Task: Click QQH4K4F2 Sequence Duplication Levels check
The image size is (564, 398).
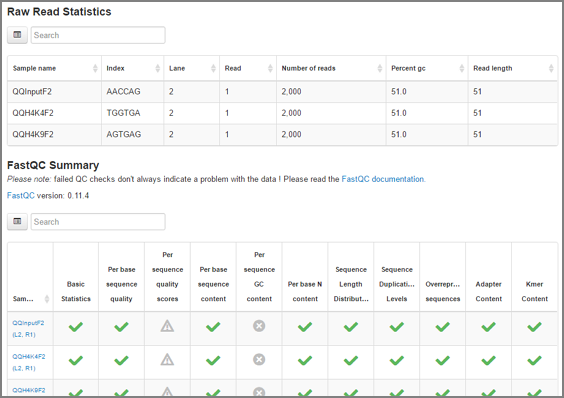Action: coord(397,360)
